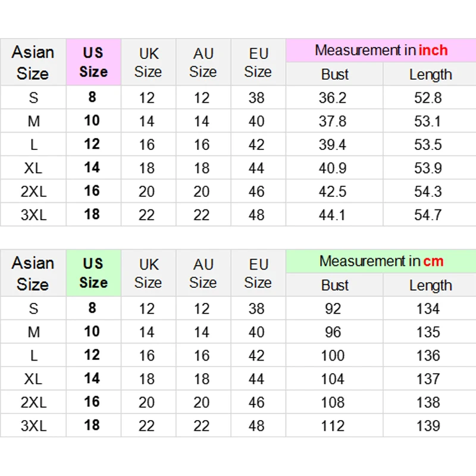Click the green US Size header cell
The width and height of the screenshot is (476, 476).
93,273
